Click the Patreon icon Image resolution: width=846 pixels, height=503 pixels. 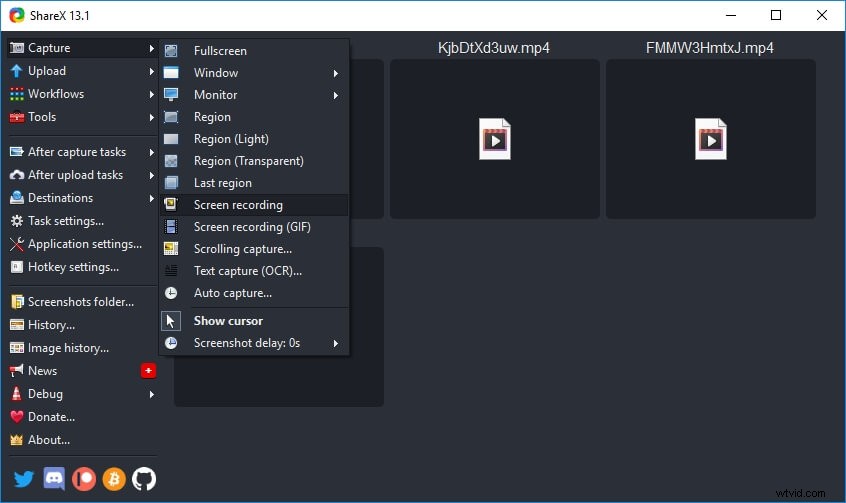84,478
